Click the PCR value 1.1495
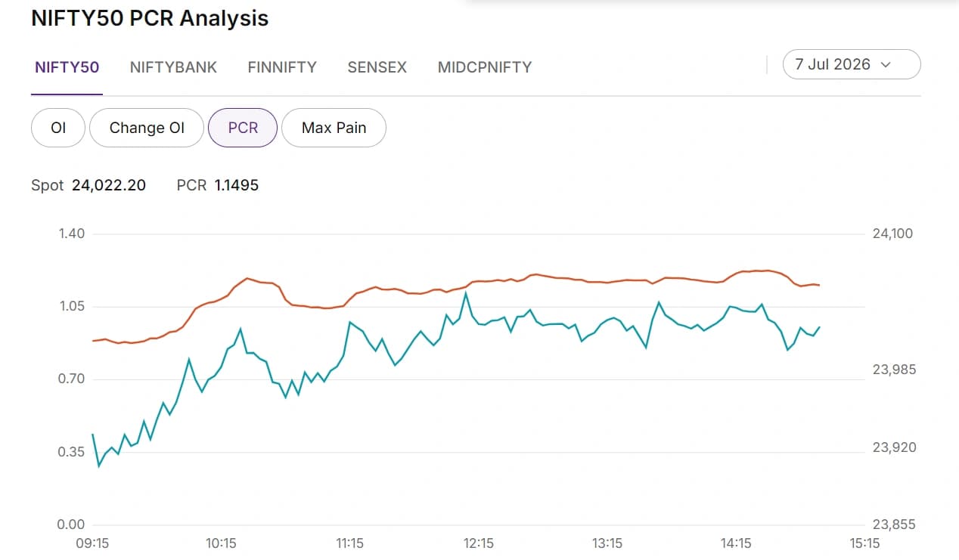Viewport: 959px width, 560px height. pyautogui.click(x=237, y=185)
